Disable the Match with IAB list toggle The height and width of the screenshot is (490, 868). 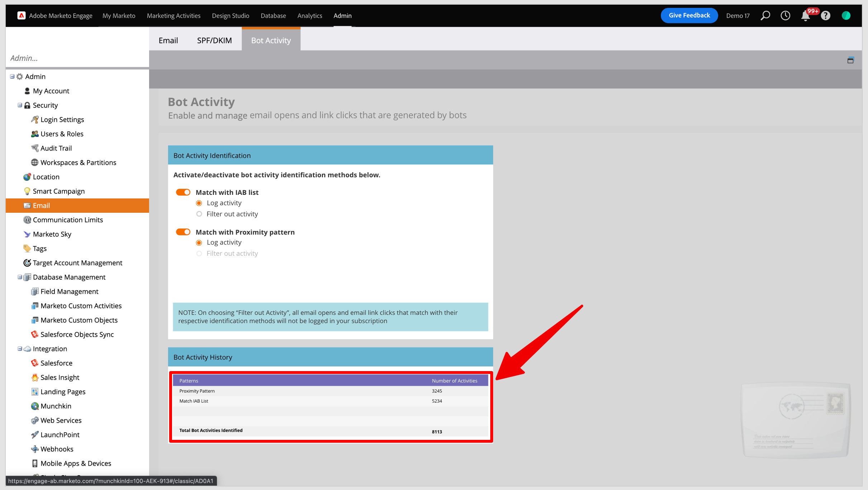(183, 192)
